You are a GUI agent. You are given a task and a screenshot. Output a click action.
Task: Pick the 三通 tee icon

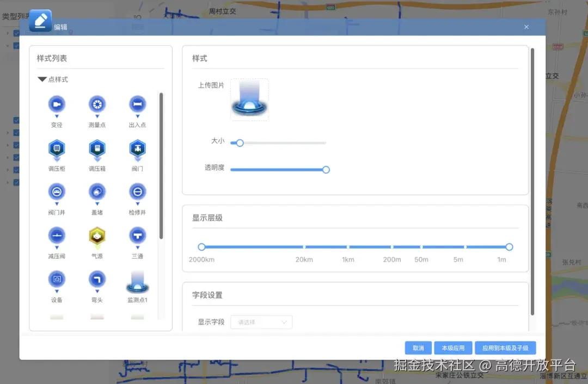[x=137, y=238]
